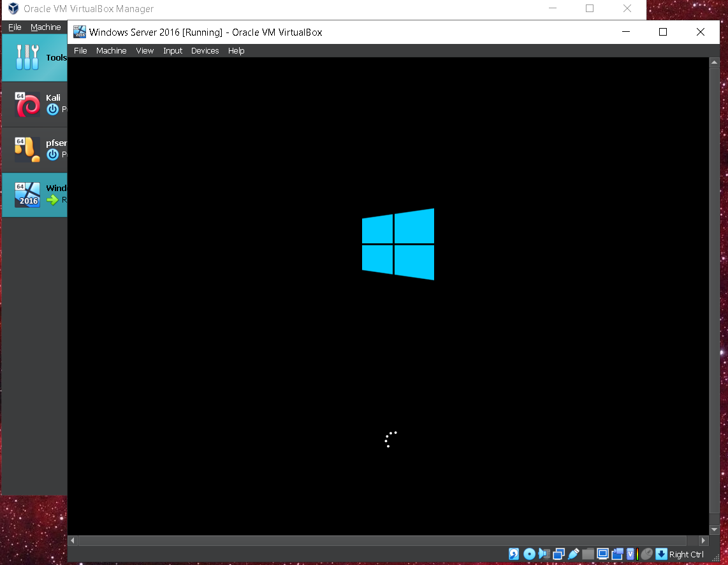Screen dimensions: 728x565
Task: Click the vertical scrollbar down arrow
Action: click(x=714, y=530)
